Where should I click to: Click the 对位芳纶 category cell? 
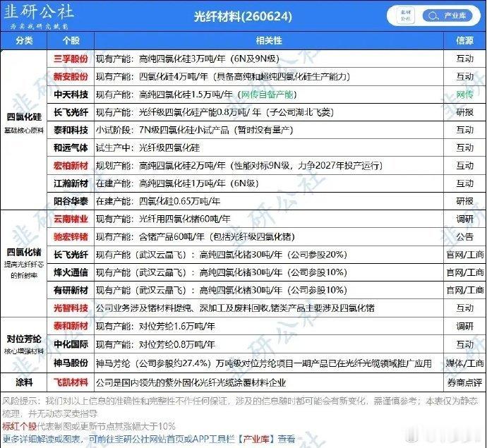pyautogui.click(x=24, y=344)
